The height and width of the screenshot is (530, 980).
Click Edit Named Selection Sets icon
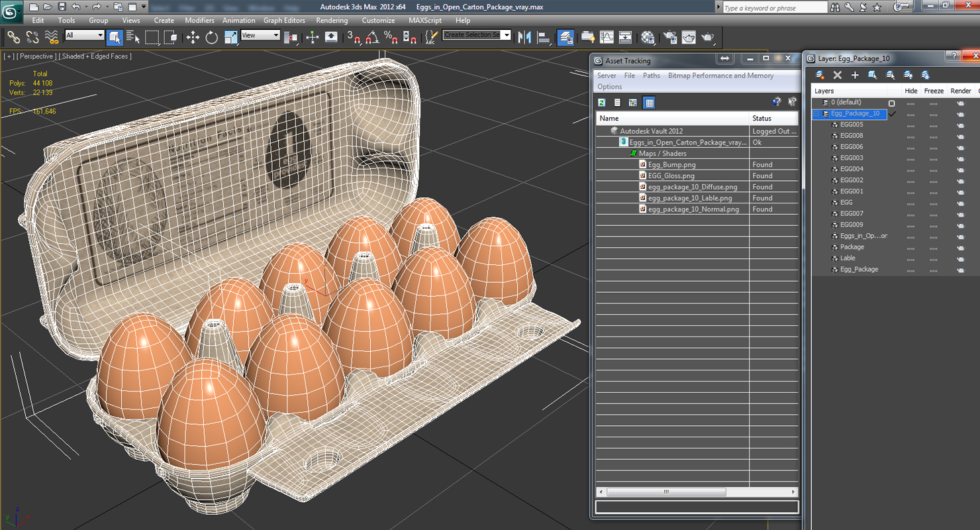(431, 38)
